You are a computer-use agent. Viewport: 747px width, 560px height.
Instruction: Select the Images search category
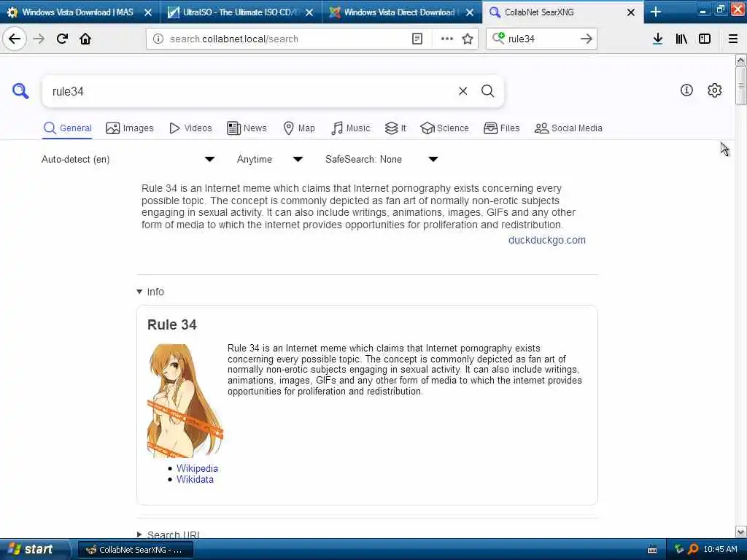[x=130, y=128]
